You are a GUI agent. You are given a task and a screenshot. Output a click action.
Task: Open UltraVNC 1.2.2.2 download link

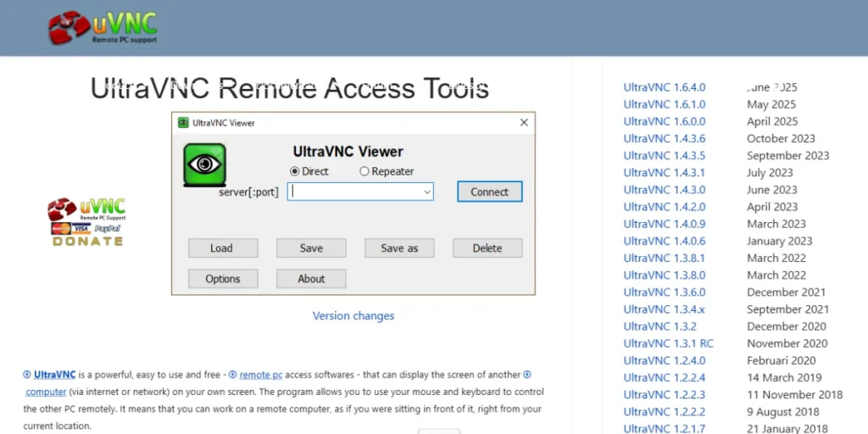(x=665, y=413)
